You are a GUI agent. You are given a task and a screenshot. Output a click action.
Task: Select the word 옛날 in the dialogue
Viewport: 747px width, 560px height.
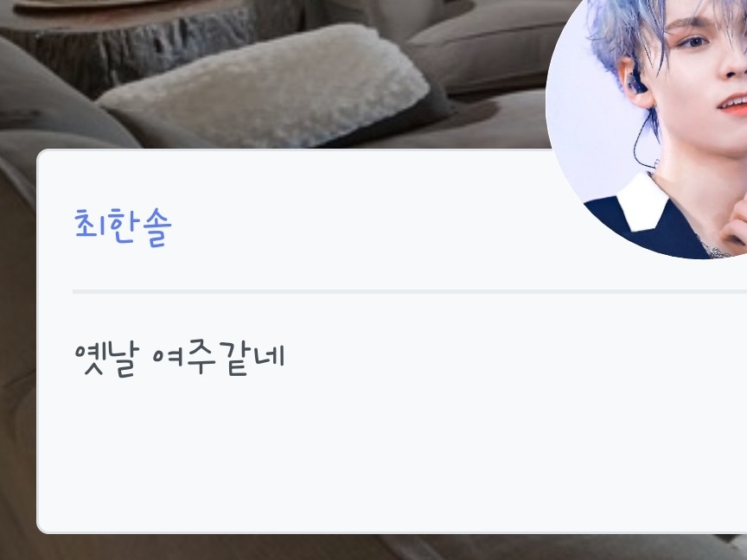(106, 359)
